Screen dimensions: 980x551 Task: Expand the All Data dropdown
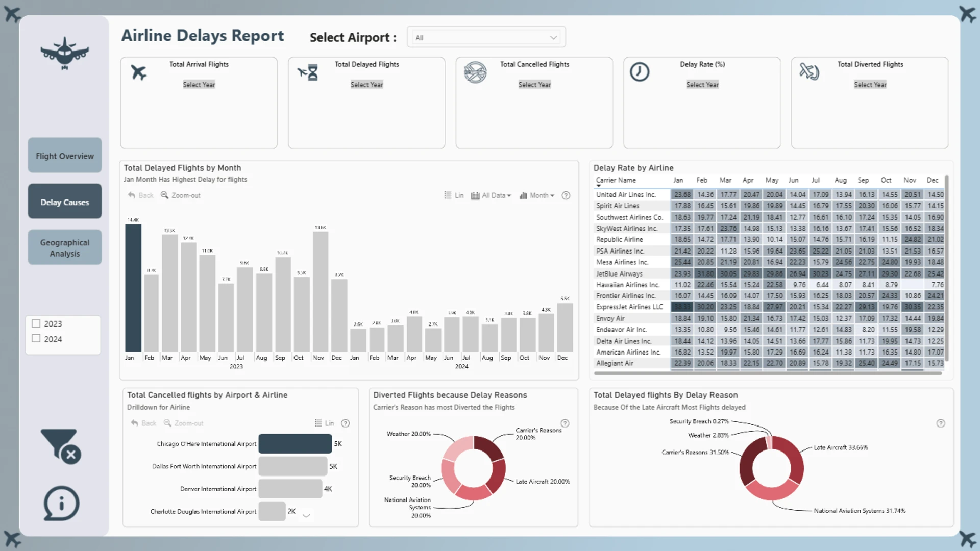click(x=491, y=195)
